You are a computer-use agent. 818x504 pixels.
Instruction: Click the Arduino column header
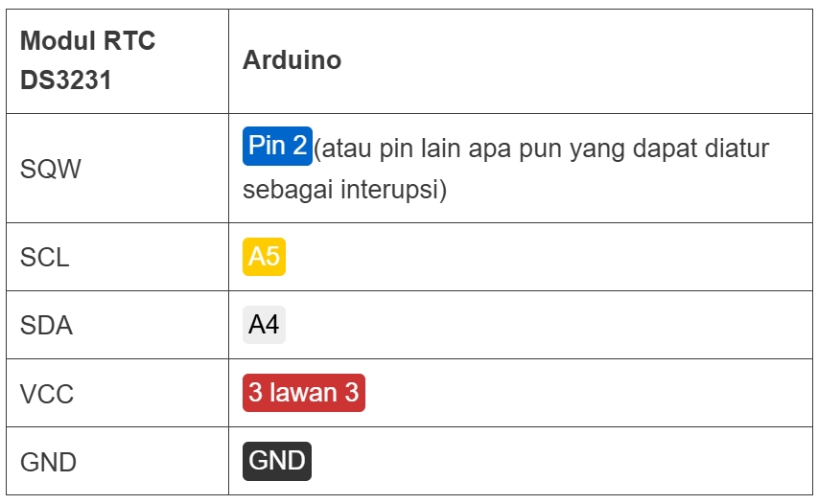292,59
